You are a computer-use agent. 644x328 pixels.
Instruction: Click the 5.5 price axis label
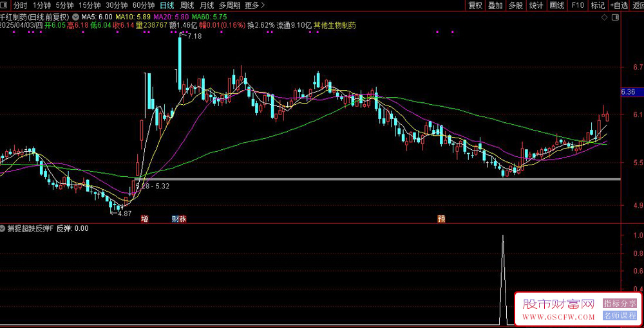point(638,163)
